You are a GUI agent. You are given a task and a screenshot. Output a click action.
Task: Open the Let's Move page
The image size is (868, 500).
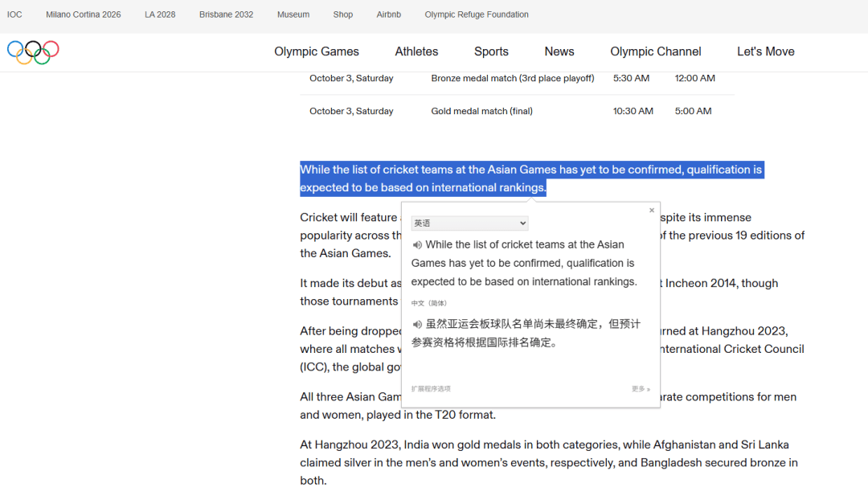pos(765,51)
